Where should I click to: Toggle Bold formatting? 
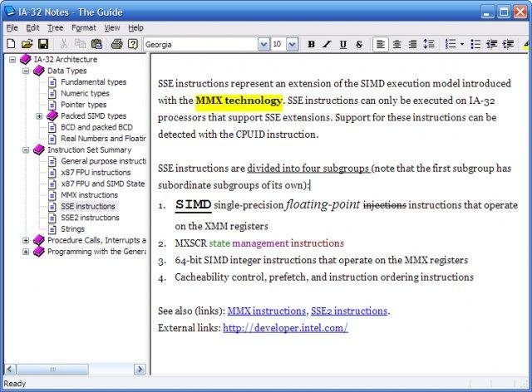[311, 44]
